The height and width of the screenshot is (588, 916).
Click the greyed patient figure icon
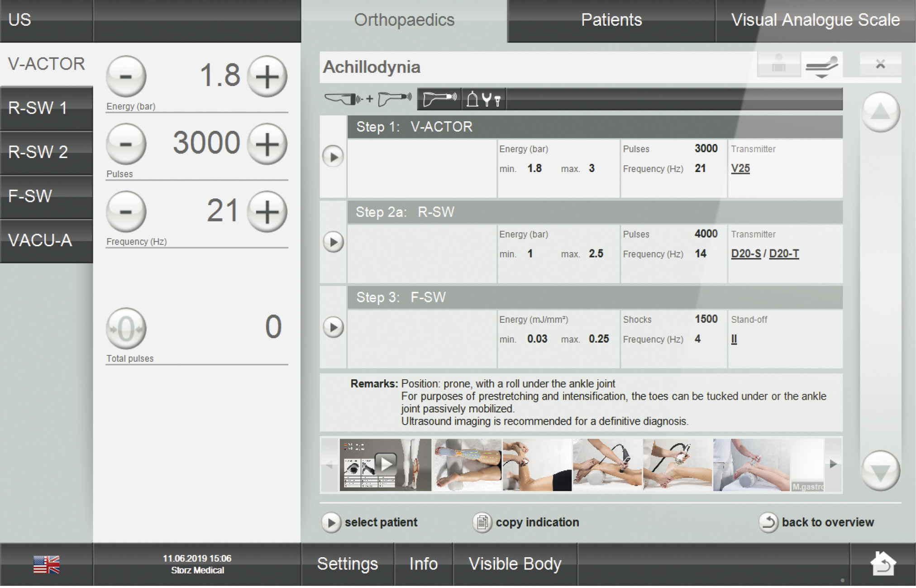[x=778, y=65]
